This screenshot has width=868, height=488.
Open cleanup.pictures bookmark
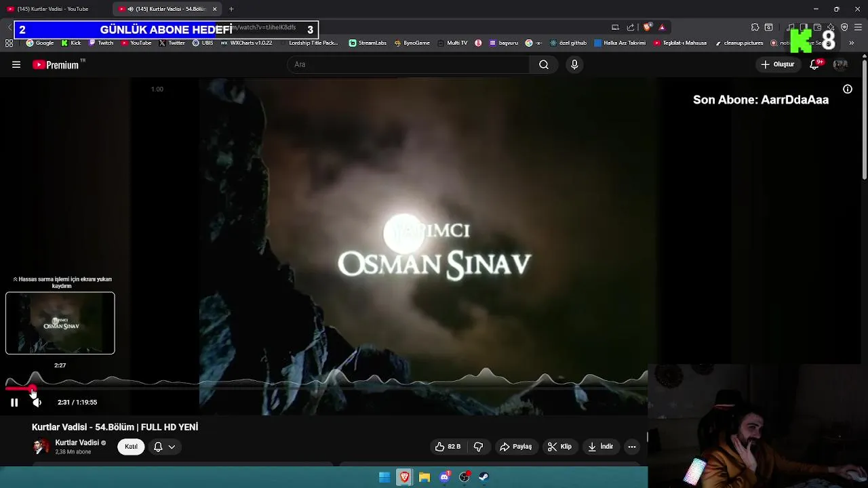739,43
